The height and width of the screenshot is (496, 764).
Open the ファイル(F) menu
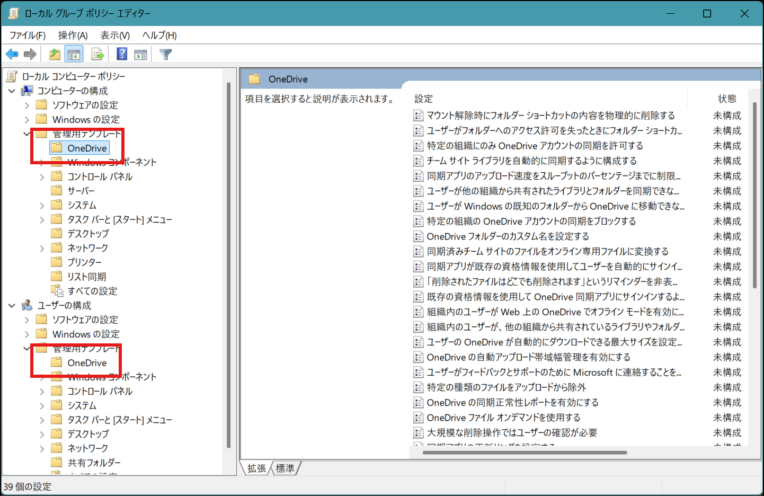(x=27, y=35)
